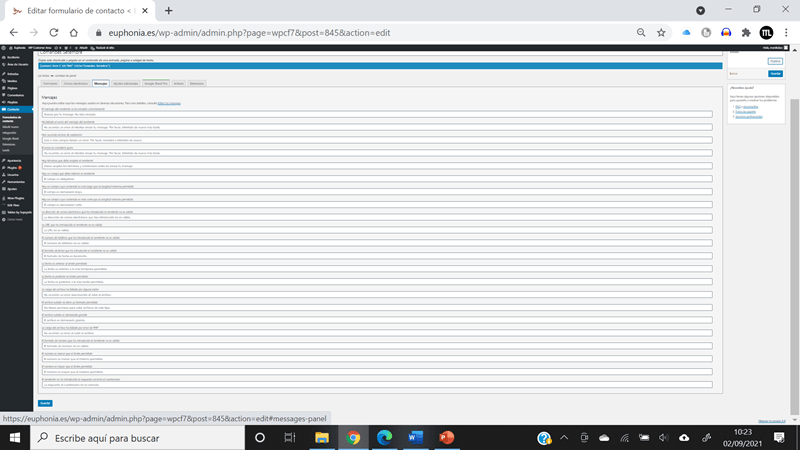Switch to the Formulario tab
800x450 pixels.
[50, 84]
